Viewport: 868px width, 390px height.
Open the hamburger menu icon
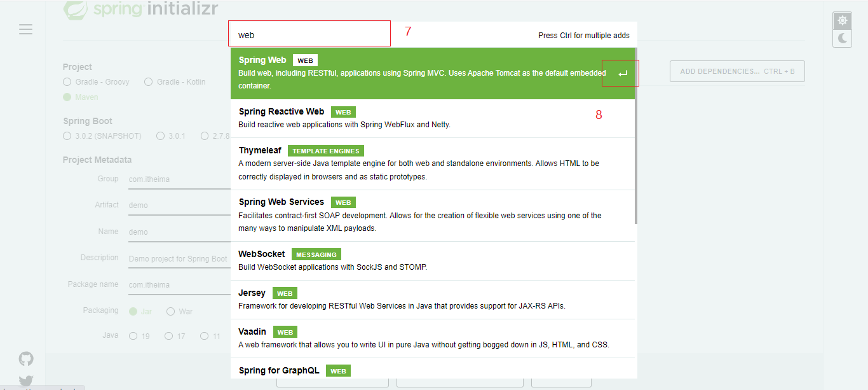25,29
